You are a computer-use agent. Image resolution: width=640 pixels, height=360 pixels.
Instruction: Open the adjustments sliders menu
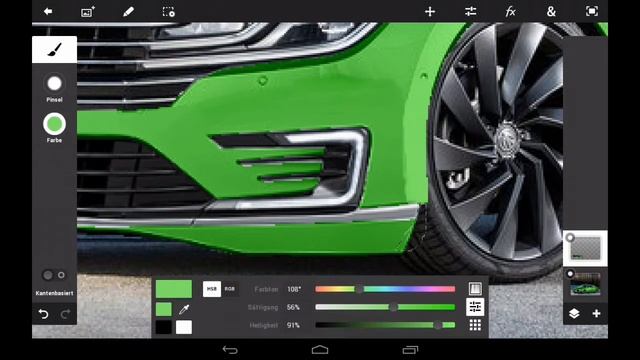(x=470, y=11)
